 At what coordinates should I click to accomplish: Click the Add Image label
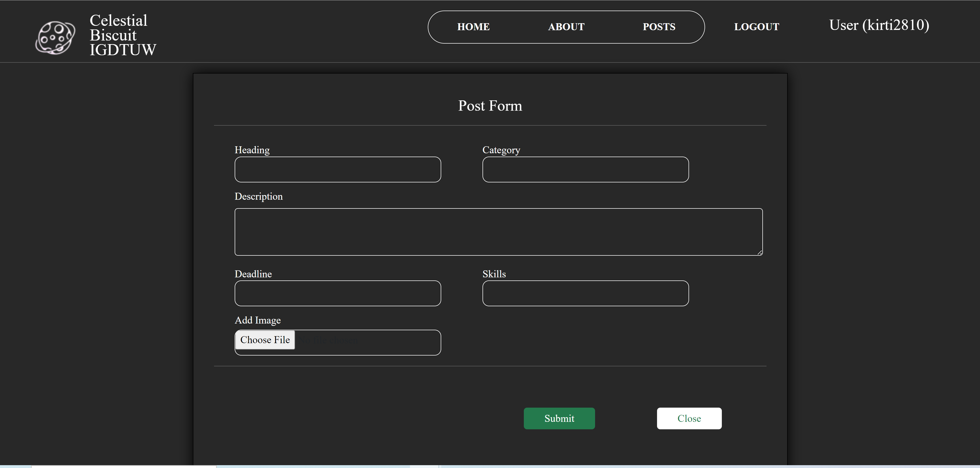[x=258, y=320]
